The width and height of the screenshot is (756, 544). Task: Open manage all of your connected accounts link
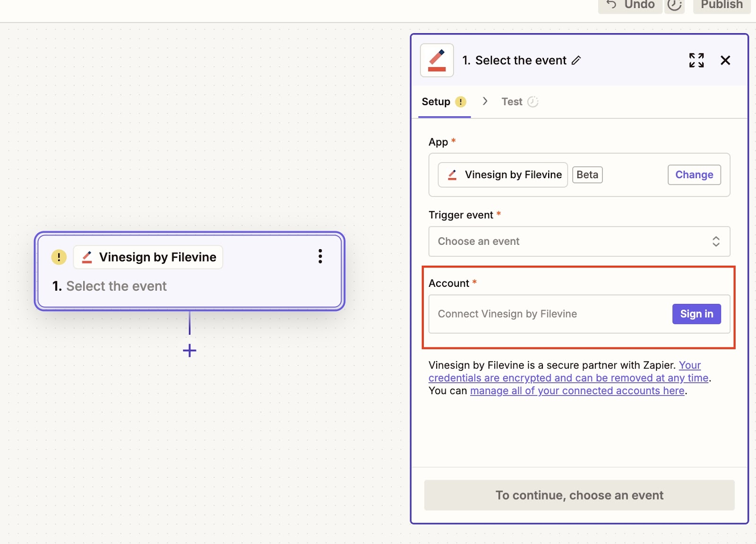click(577, 391)
